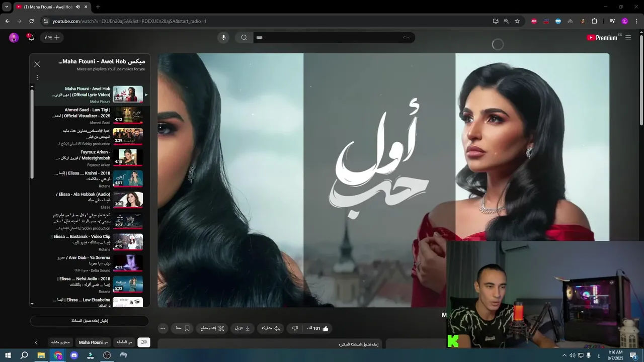Image resolution: width=644 pixels, height=362 pixels.
Task: Open the YouTube hamburger guide menu
Action: tap(628, 37)
